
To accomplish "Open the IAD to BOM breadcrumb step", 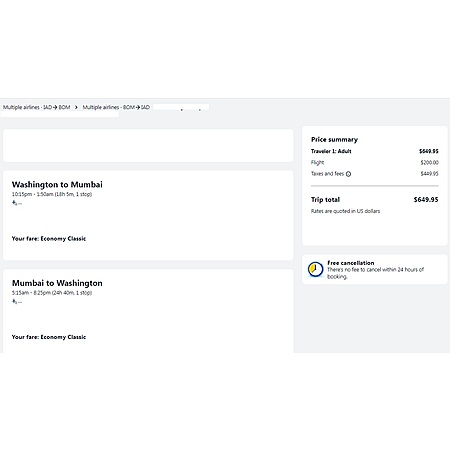I will 37,107.
